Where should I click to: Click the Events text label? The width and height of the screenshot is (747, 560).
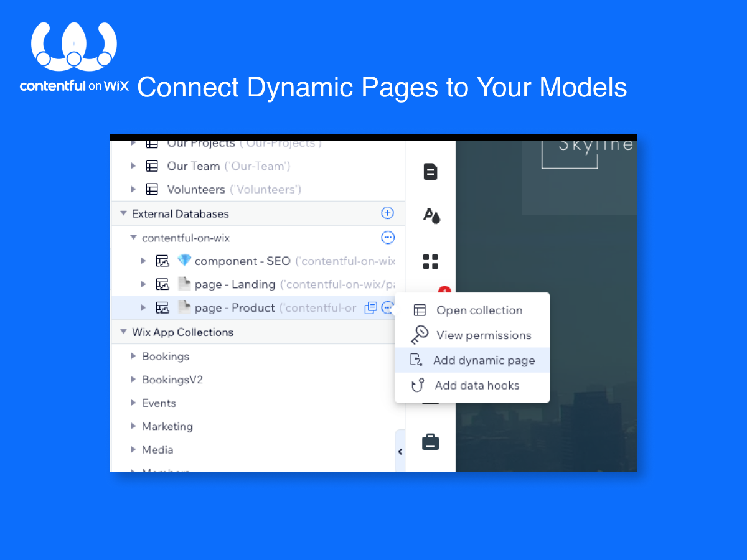pos(159,403)
